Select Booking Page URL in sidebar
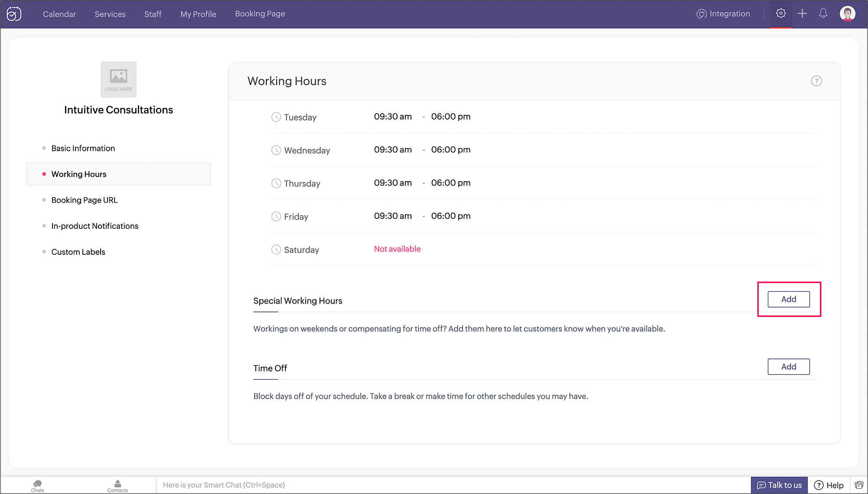This screenshot has width=868, height=494. (x=85, y=200)
